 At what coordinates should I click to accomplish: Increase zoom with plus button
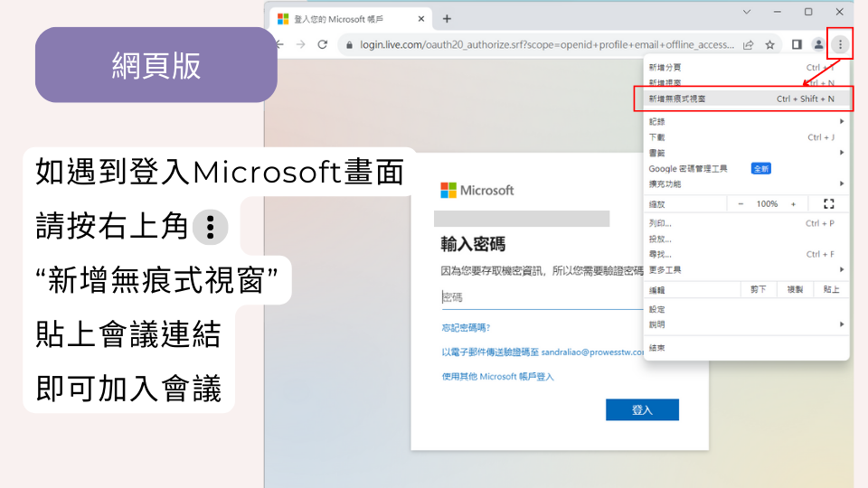tap(793, 204)
